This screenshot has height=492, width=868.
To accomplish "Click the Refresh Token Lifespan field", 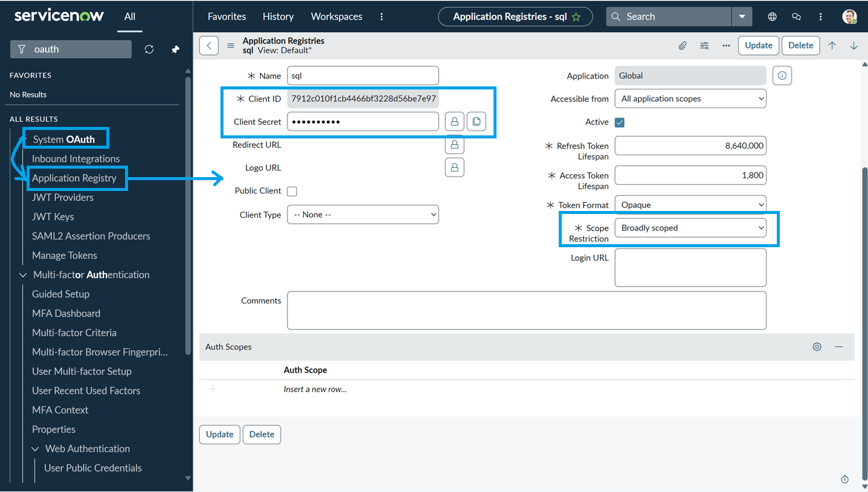I will click(x=690, y=146).
